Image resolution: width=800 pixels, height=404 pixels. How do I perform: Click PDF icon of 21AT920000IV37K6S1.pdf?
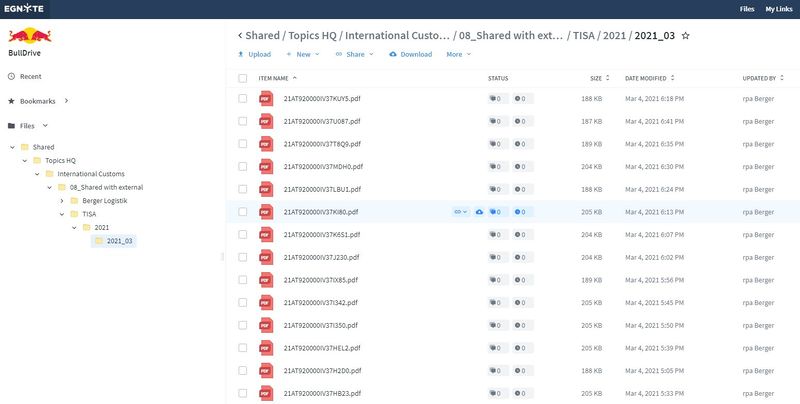pyautogui.click(x=266, y=235)
